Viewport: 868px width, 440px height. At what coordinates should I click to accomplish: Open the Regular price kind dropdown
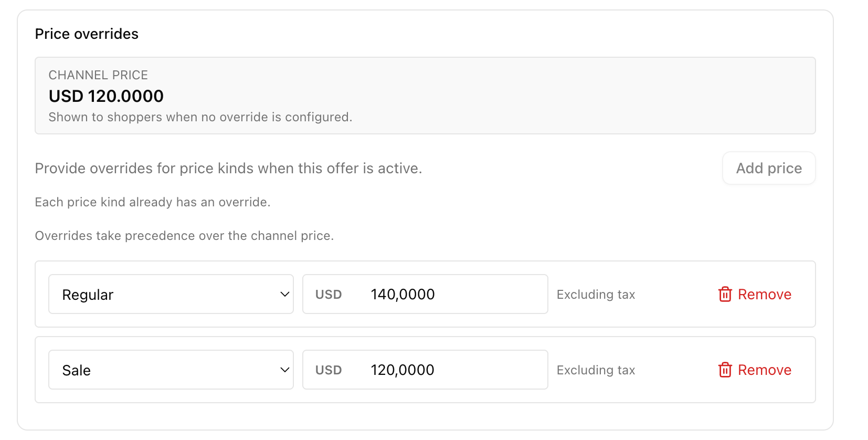tap(171, 294)
